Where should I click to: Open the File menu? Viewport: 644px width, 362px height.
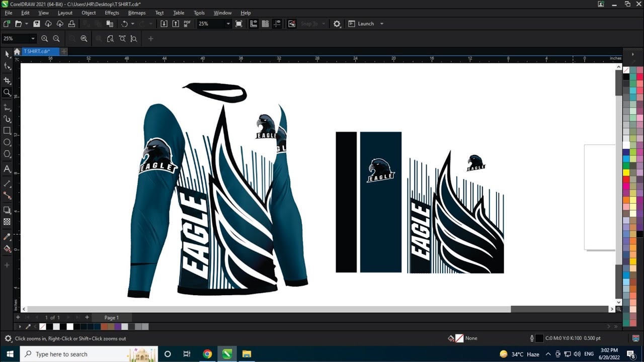(x=9, y=13)
